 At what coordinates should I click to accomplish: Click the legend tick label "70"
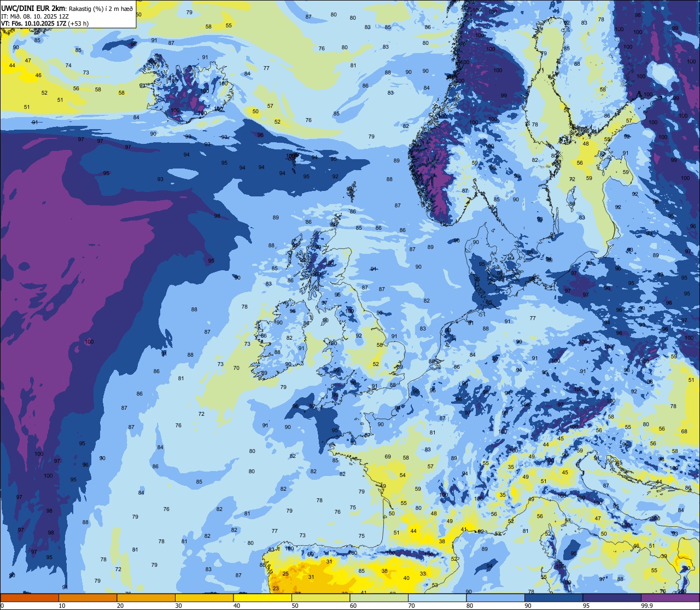point(411,606)
